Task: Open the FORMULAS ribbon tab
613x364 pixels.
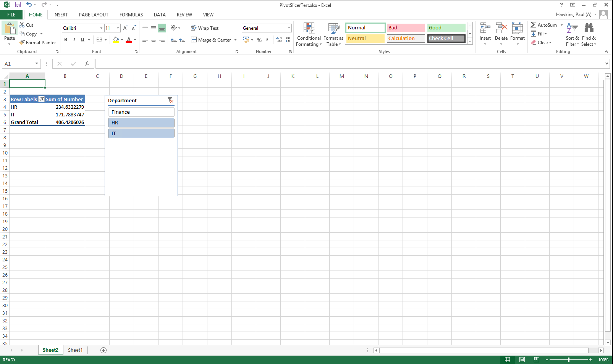Action: pyautogui.click(x=131, y=15)
